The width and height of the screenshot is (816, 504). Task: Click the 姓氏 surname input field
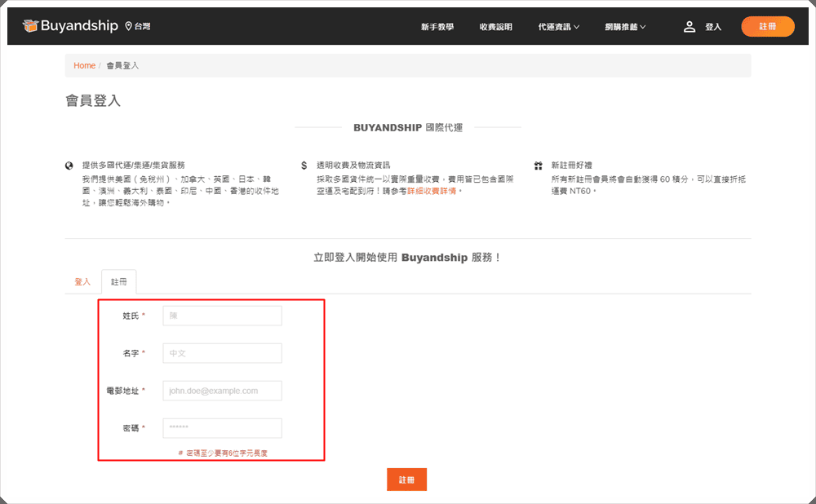tap(222, 315)
